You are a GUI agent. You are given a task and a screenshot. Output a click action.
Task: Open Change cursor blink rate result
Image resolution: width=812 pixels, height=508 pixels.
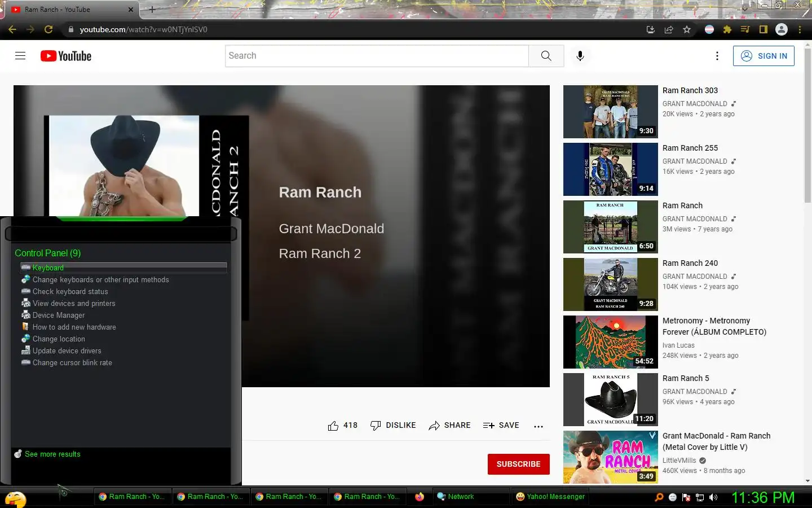(72, 363)
